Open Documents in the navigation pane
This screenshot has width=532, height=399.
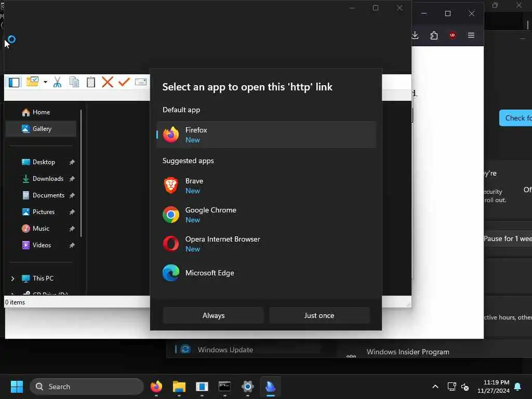pyautogui.click(x=41, y=195)
